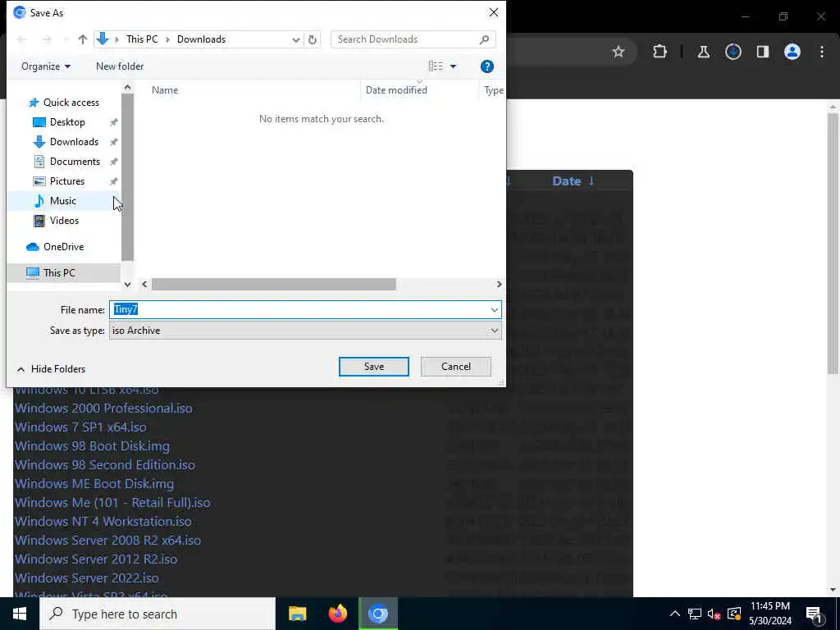Open muted volume tray icon

click(714, 614)
